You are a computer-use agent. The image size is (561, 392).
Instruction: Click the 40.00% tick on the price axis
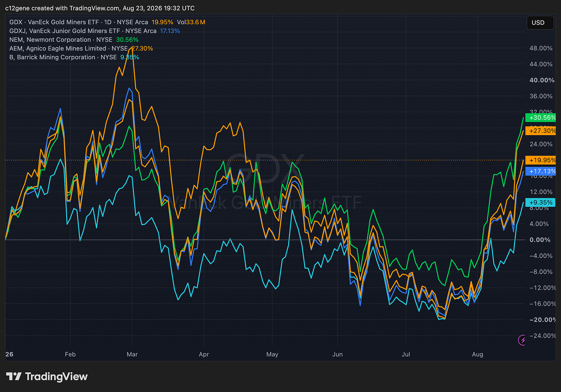(x=542, y=80)
